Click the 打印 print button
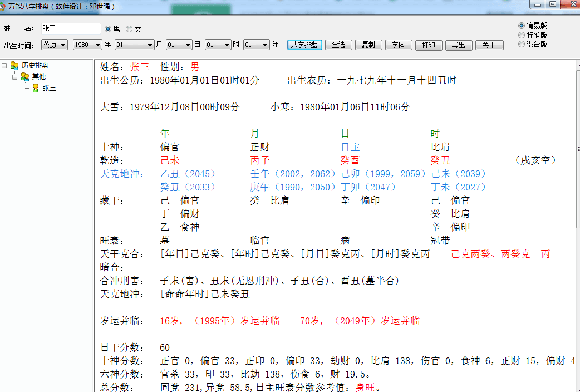 428,45
